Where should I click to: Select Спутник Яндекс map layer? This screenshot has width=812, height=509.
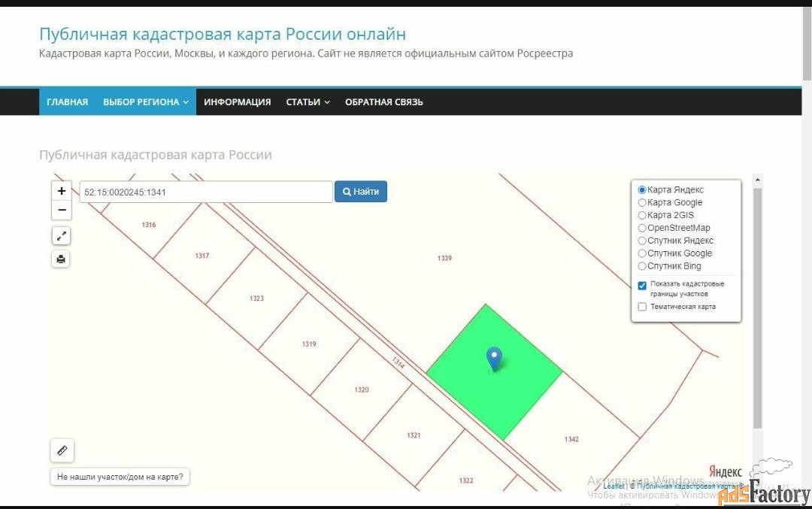(x=642, y=241)
